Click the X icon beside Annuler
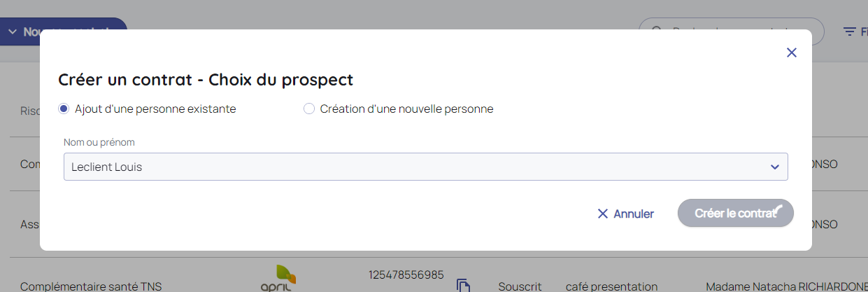This screenshot has height=292, width=868. [603, 214]
